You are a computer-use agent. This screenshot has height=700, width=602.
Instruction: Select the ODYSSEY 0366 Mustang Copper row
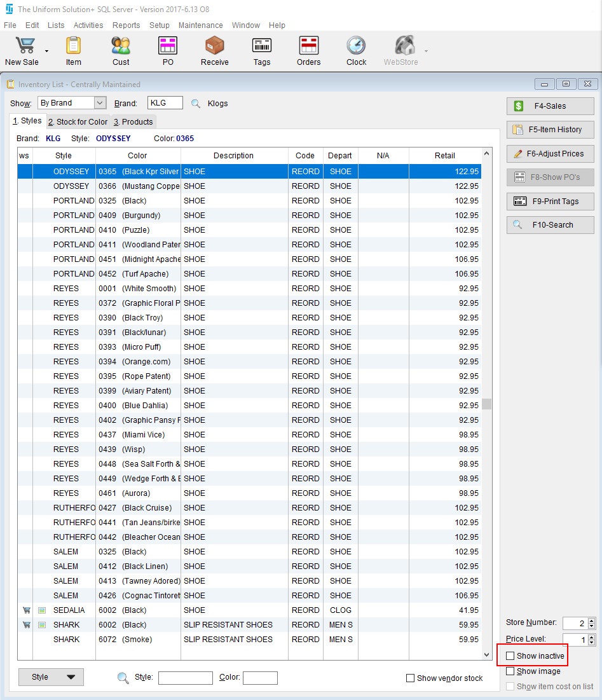coord(249,186)
